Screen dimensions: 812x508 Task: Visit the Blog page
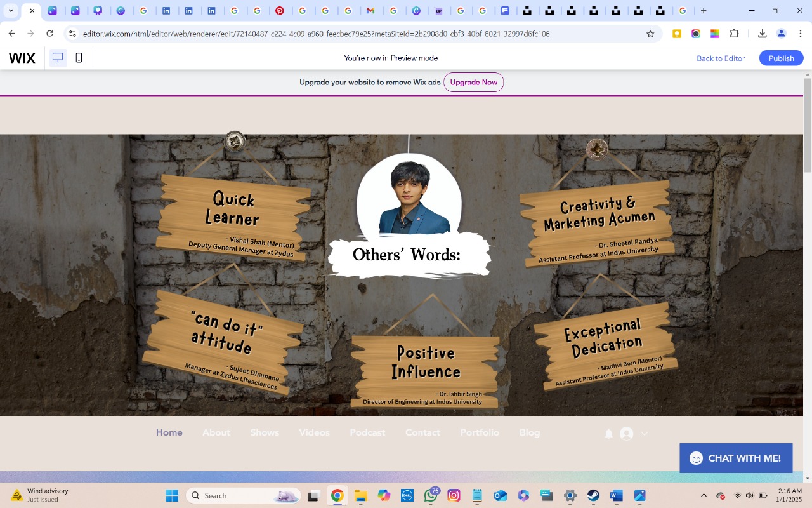(530, 432)
